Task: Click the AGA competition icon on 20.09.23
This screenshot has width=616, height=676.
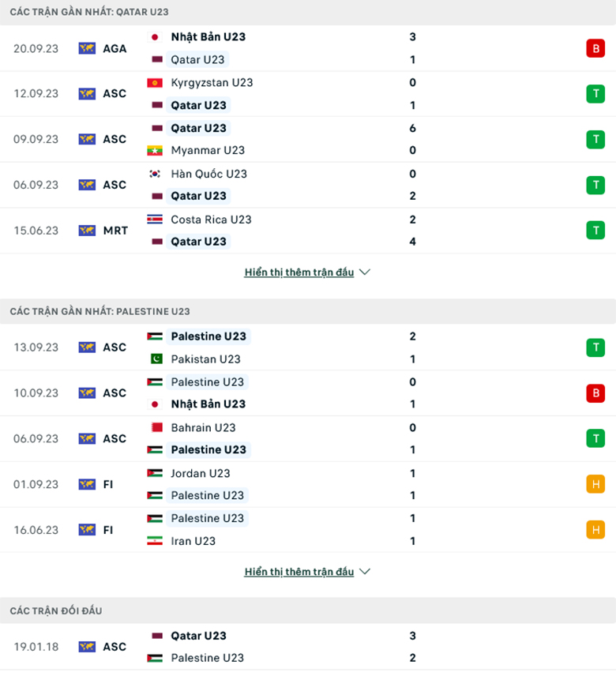Action: (87, 48)
